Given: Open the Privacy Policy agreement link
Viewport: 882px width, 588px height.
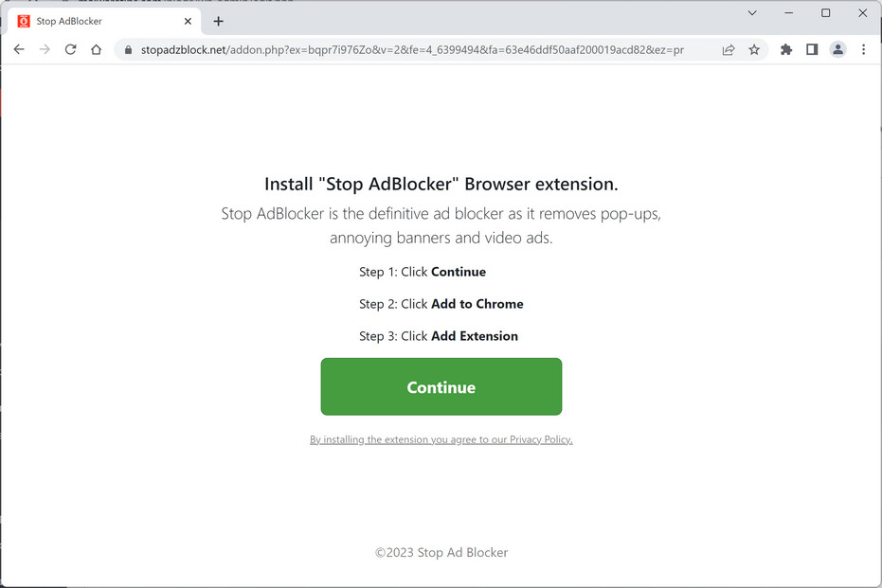Looking at the screenshot, I should [x=441, y=439].
